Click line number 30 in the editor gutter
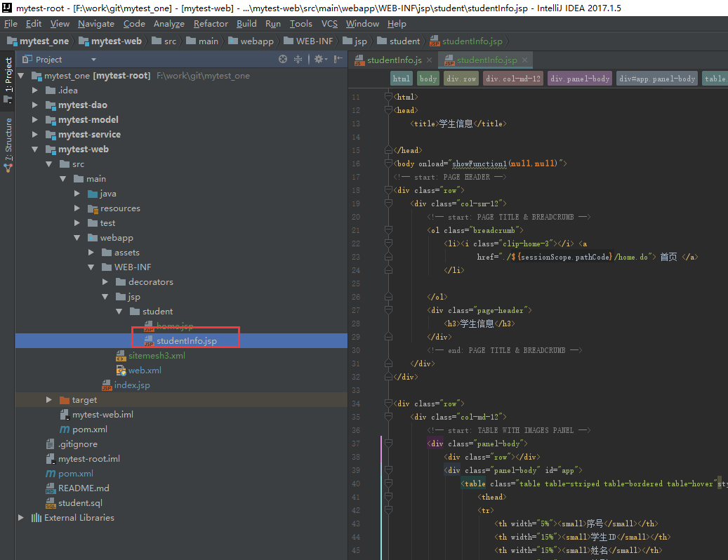The width and height of the screenshot is (728, 560). 355,350
